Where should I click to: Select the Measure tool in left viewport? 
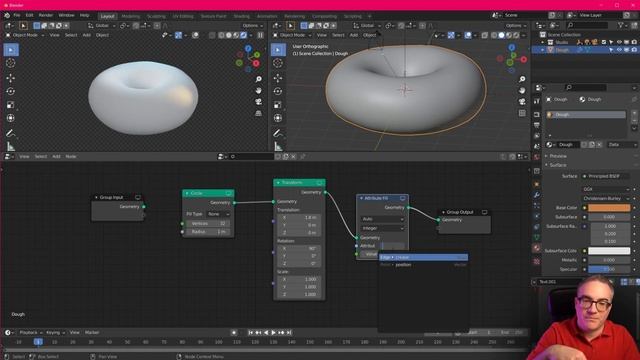point(11,146)
